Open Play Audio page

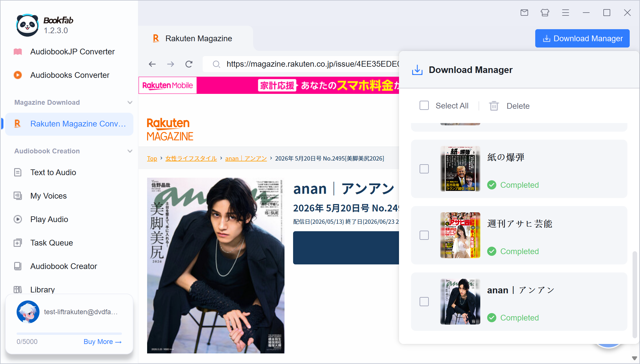pos(69,219)
